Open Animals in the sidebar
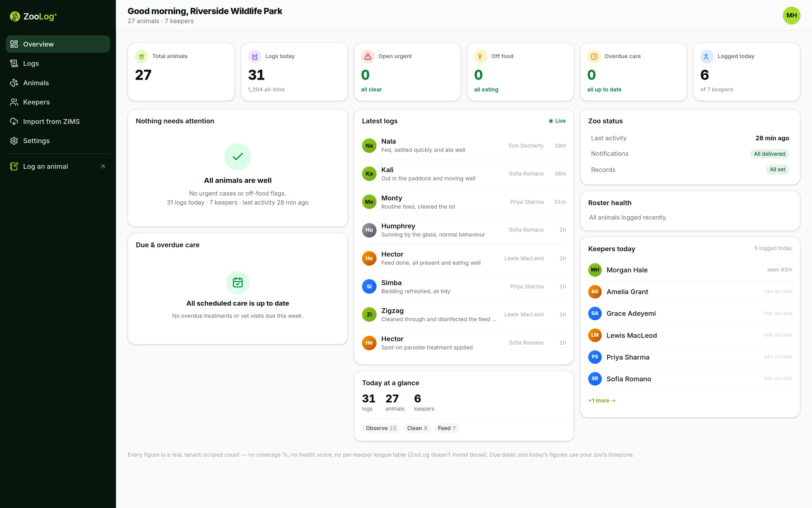812x508 pixels. (58, 83)
